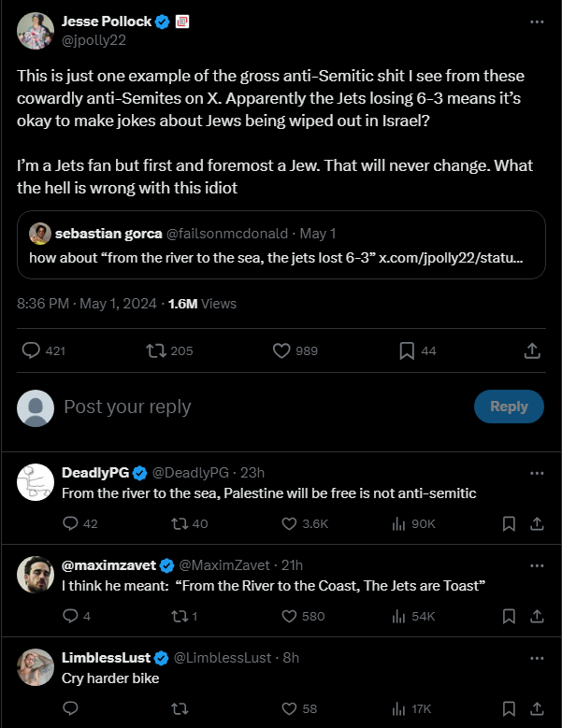Image resolution: width=562 pixels, height=728 pixels.
Task: Repost the main Jesse Pollock tweet
Action: click(157, 350)
